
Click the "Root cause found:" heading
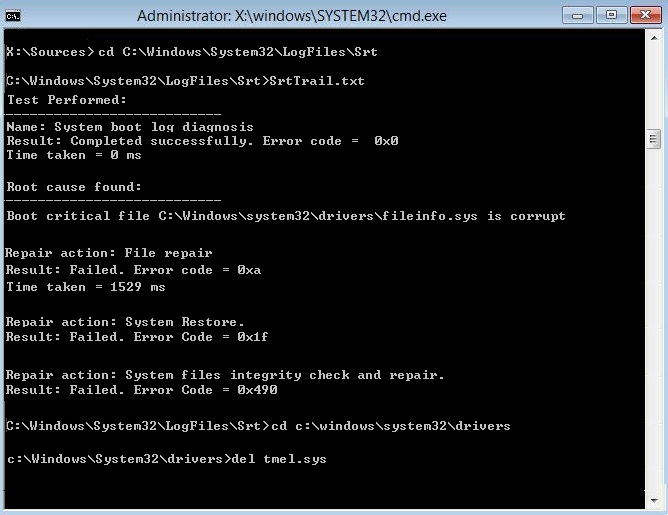click(x=74, y=187)
